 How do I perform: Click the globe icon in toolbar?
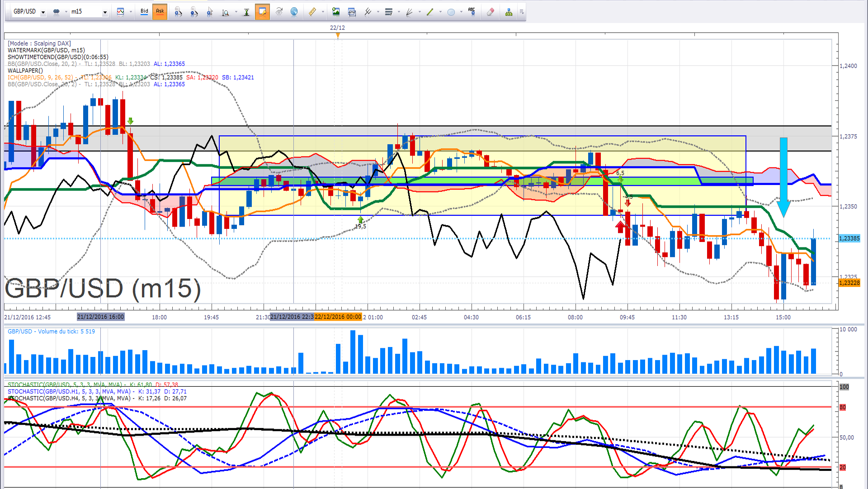[x=294, y=12]
